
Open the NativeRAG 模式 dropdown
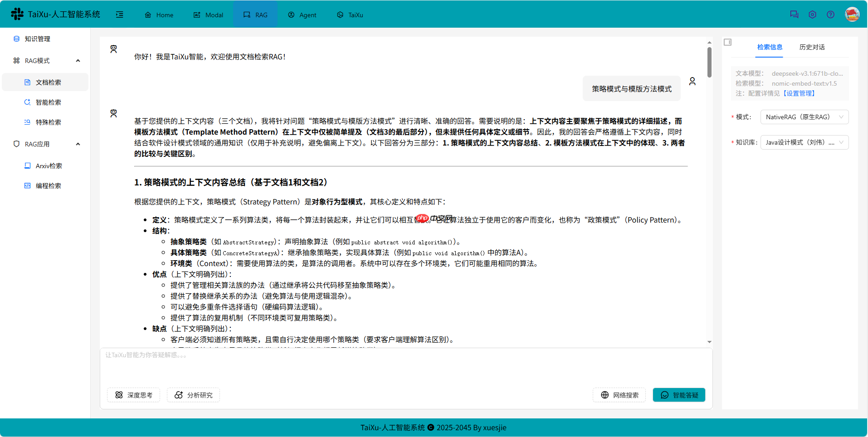[804, 117]
